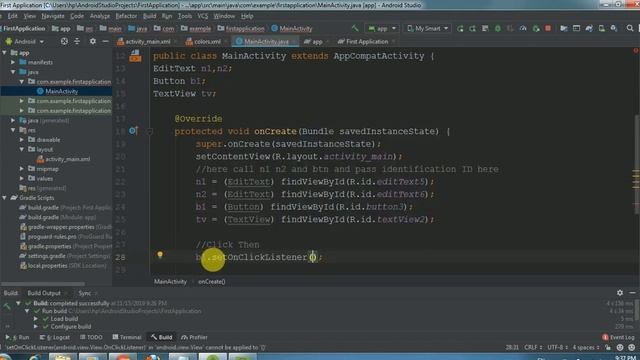Switch to the Build Output tab
This screenshot has height=360, width=640.
(44, 293)
